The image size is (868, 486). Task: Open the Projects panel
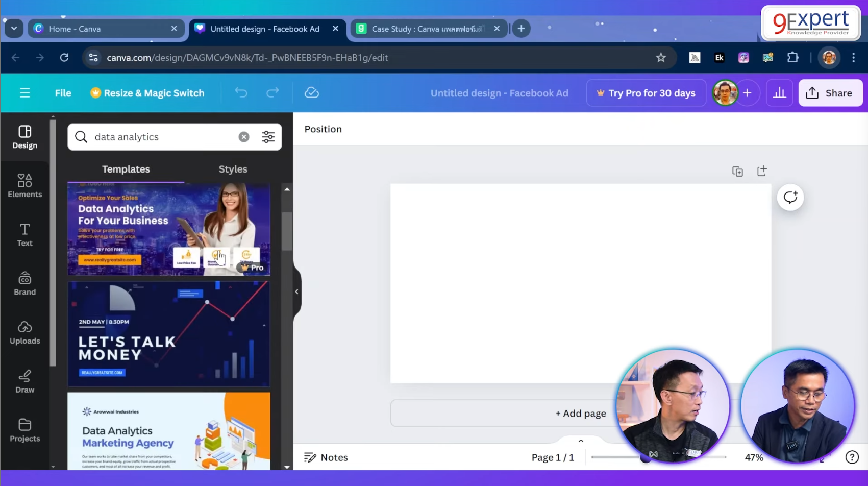(x=24, y=429)
